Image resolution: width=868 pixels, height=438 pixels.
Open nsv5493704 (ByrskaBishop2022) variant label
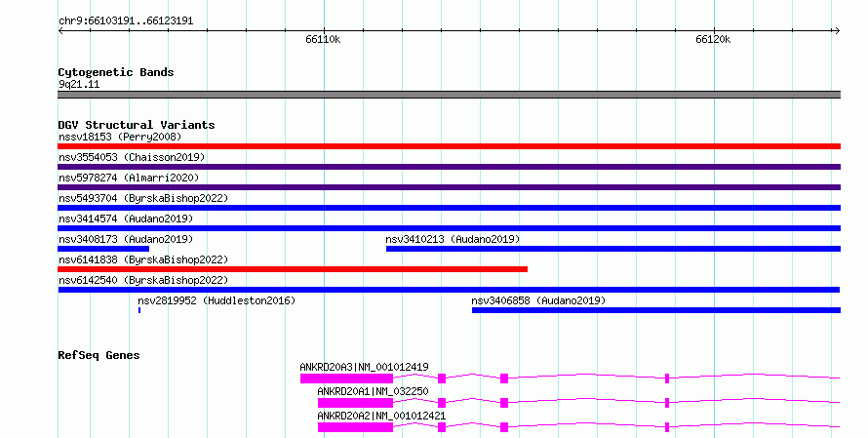(143, 198)
